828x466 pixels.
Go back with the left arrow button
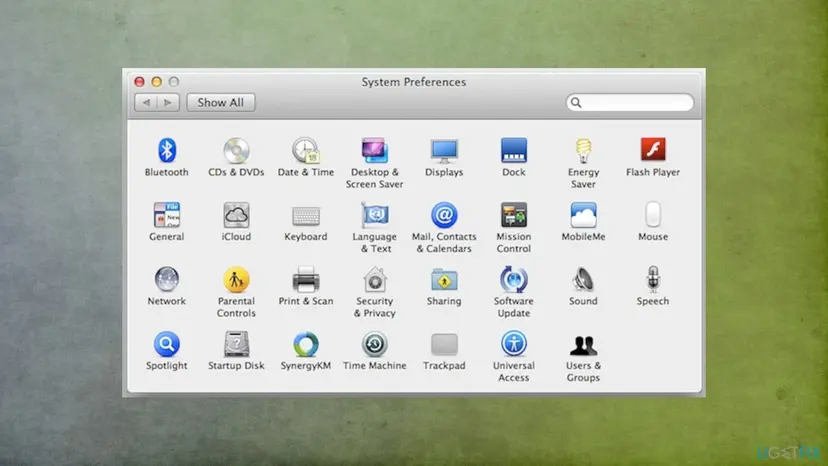[146, 102]
